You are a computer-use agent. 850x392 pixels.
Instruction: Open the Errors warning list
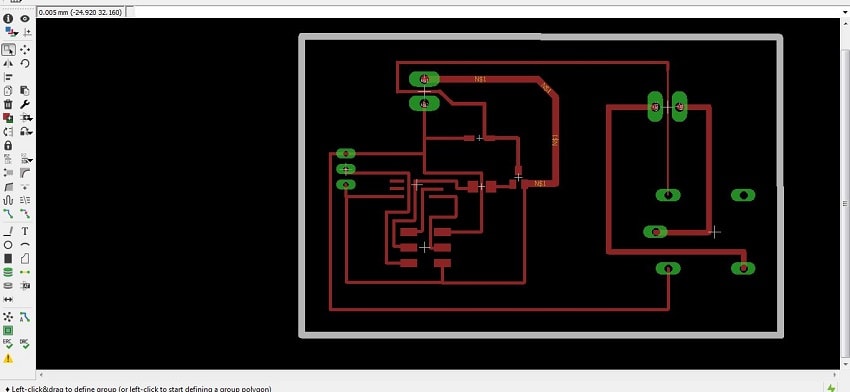[8, 358]
